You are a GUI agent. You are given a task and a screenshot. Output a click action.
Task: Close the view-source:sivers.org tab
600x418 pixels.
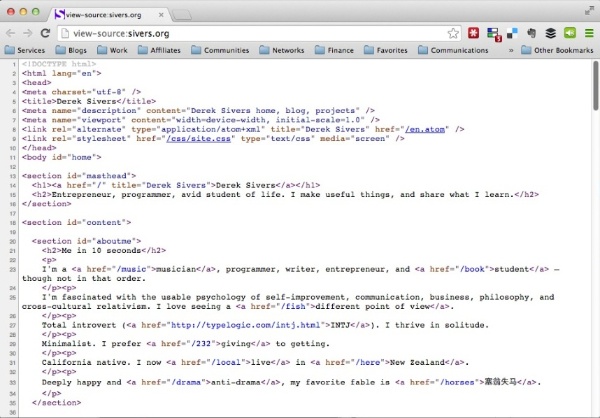[161, 15]
